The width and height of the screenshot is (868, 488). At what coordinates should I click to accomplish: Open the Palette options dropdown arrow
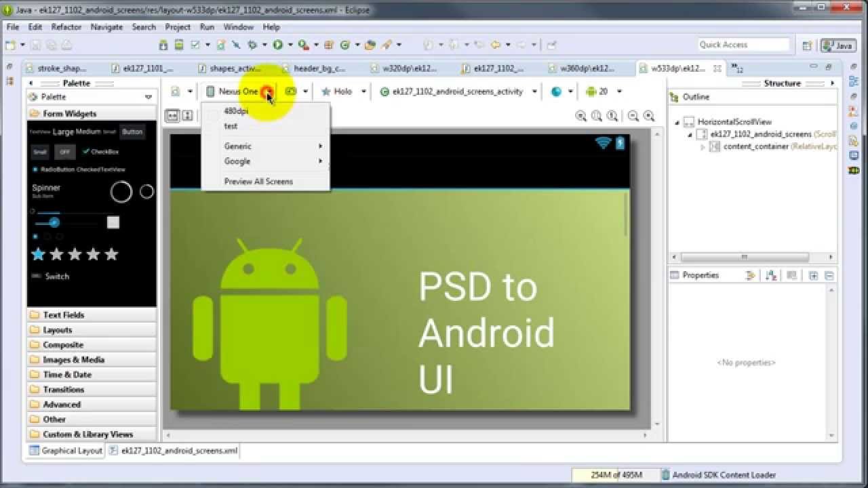(149, 97)
